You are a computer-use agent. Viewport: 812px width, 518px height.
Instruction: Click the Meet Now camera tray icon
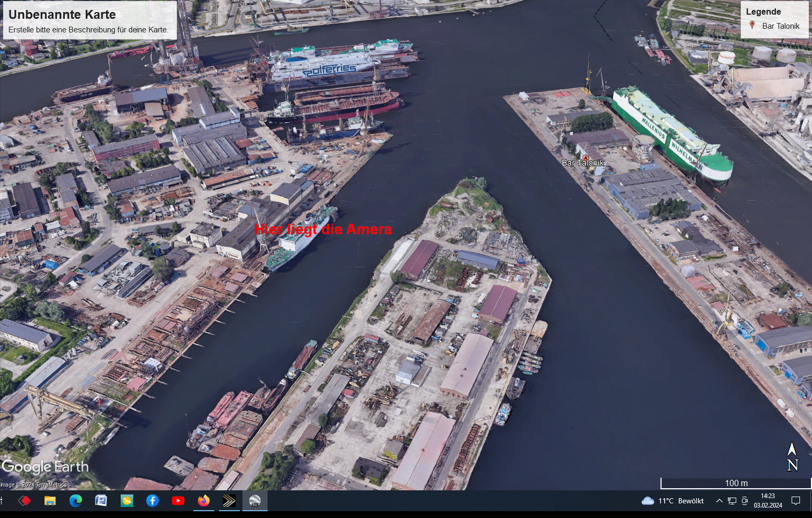pyautogui.click(x=745, y=501)
